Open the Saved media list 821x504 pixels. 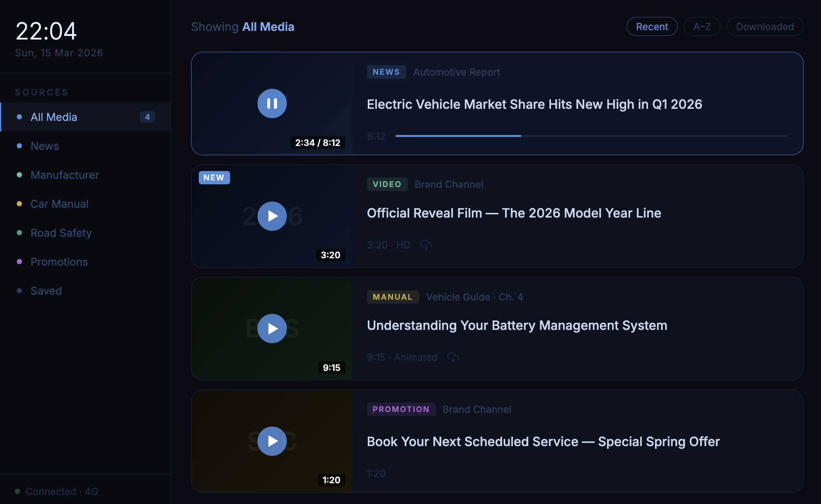coord(46,290)
